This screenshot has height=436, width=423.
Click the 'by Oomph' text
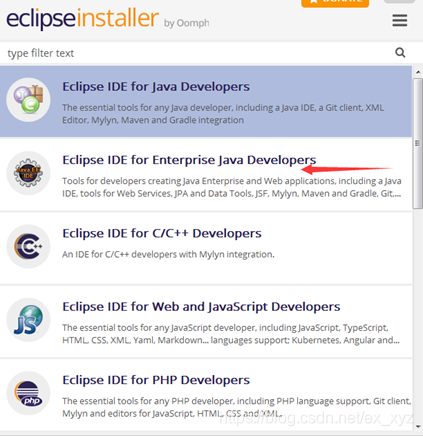[x=187, y=23]
